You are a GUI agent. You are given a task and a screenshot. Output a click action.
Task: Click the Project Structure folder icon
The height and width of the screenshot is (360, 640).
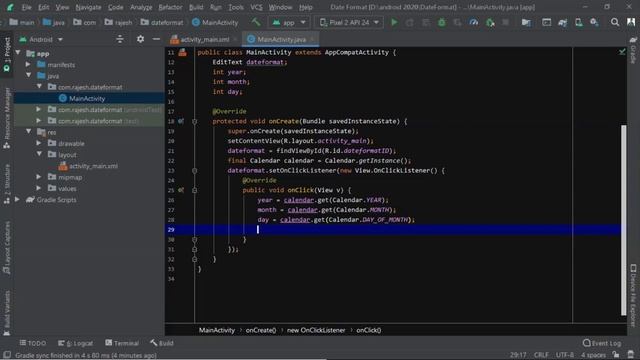[x=526, y=22]
